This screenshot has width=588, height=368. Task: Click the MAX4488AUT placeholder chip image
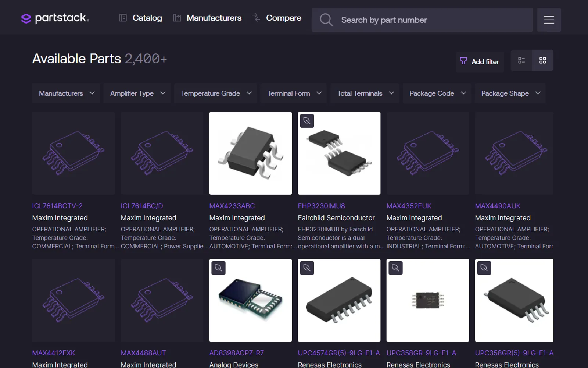(162, 300)
